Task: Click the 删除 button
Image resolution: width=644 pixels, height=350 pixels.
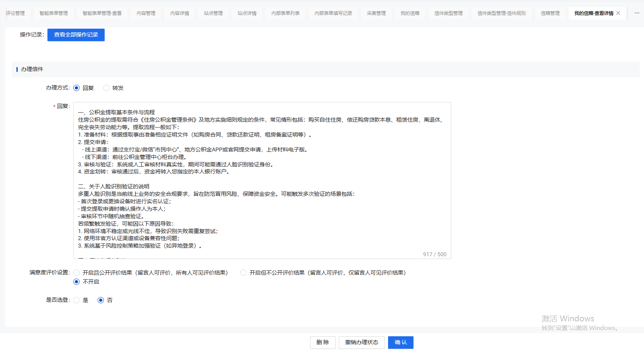Action: tap(323, 343)
